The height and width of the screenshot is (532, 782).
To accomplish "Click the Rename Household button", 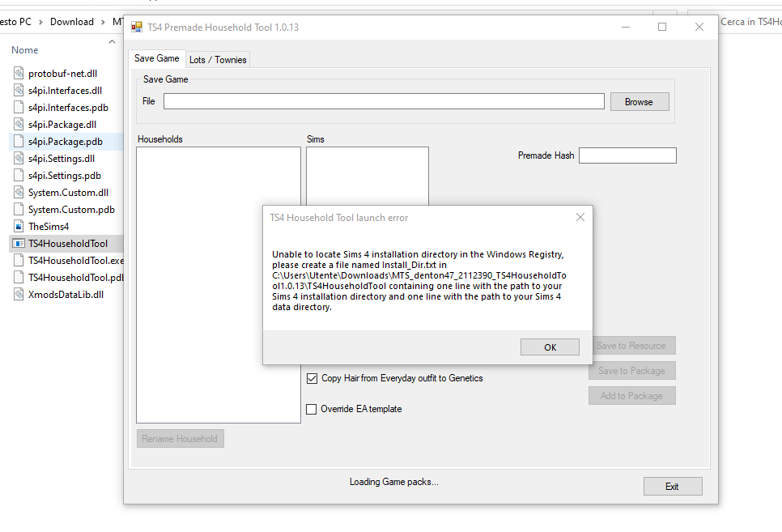I will [180, 439].
